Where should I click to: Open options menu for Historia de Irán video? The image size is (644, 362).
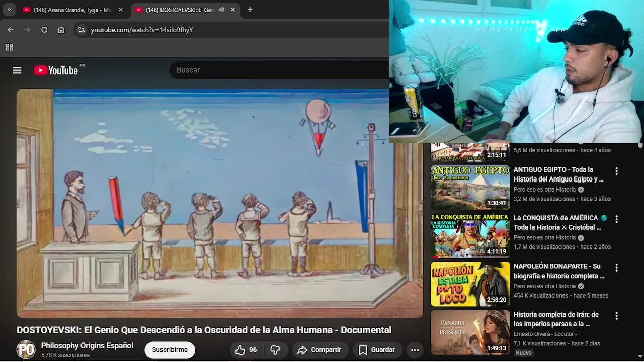(x=616, y=316)
